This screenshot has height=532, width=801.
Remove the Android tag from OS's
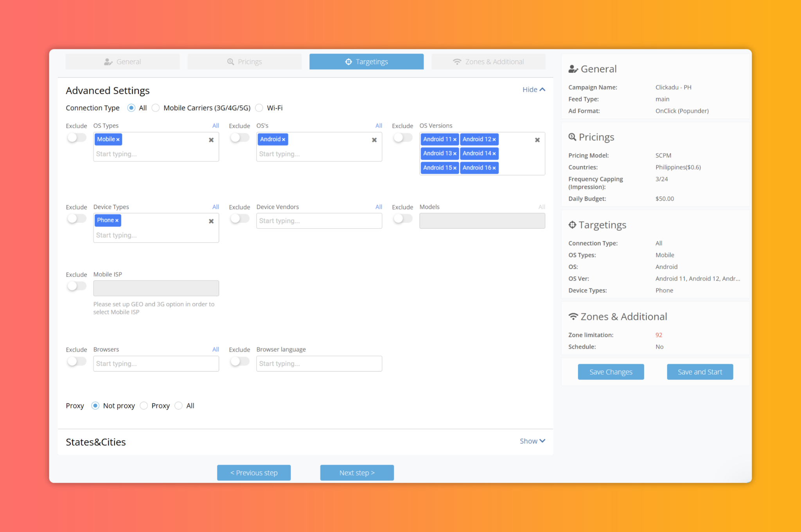coord(284,140)
